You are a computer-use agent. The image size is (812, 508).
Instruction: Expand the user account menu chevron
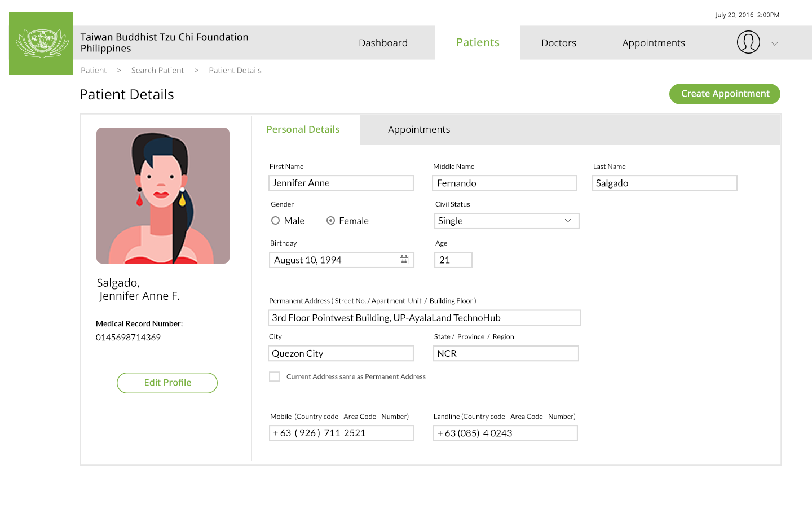775,43
